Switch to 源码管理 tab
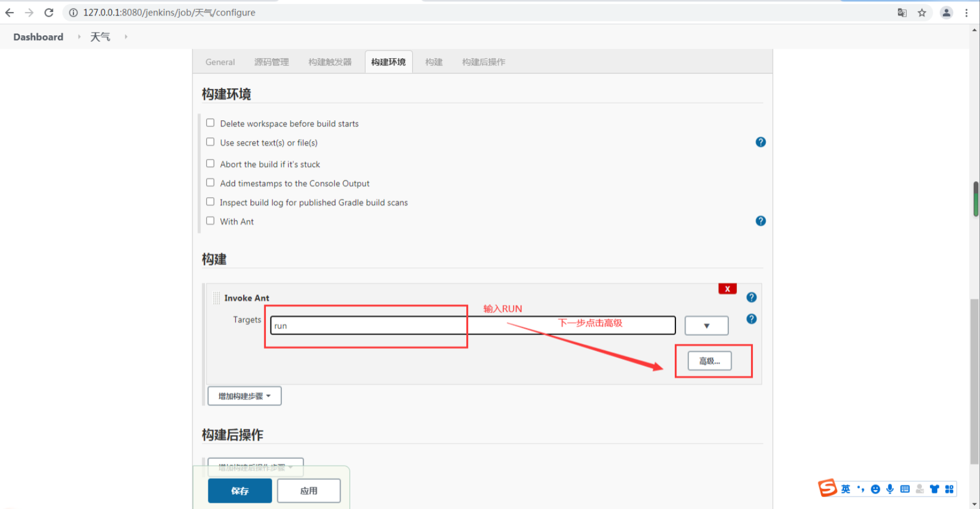This screenshot has height=509, width=980. pyautogui.click(x=272, y=62)
